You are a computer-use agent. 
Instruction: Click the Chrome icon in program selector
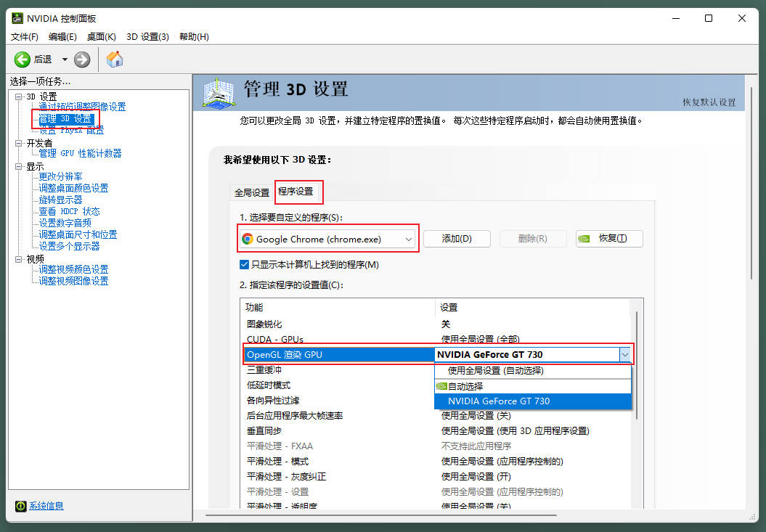pos(248,239)
